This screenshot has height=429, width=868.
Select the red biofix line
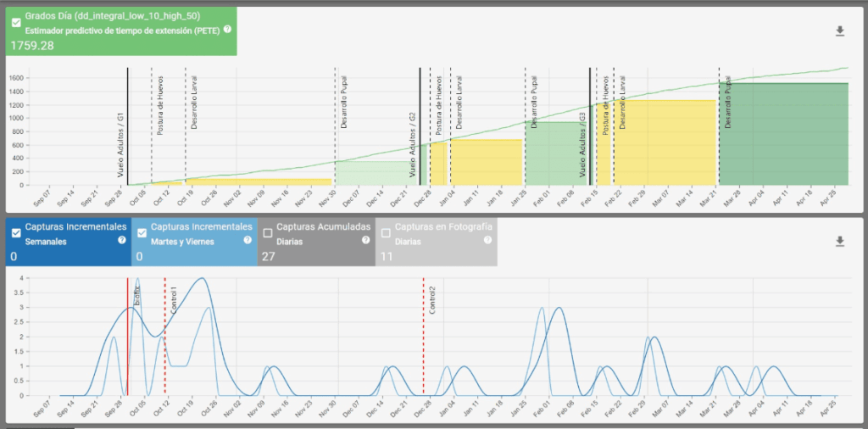click(128, 339)
